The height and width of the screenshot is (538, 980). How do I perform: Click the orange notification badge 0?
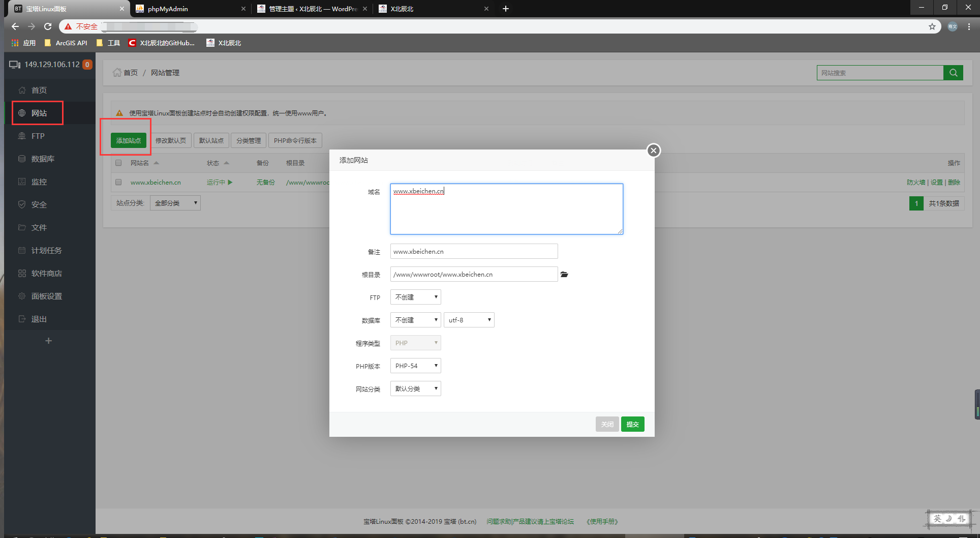87,65
